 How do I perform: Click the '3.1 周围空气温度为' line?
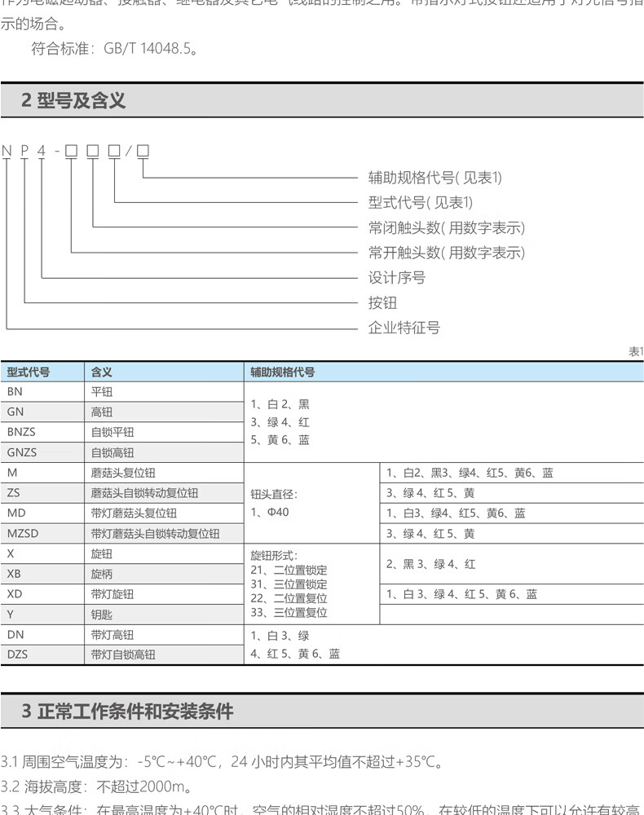click(x=223, y=762)
